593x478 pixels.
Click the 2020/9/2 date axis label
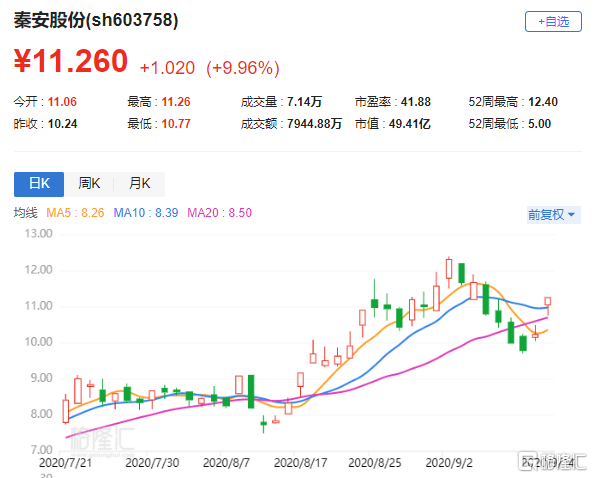click(x=449, y=462)
